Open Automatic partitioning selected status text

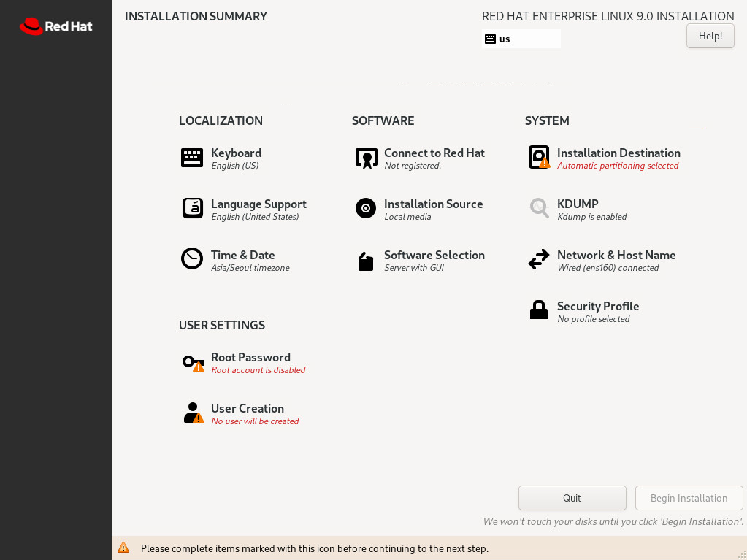coord(618,166)
